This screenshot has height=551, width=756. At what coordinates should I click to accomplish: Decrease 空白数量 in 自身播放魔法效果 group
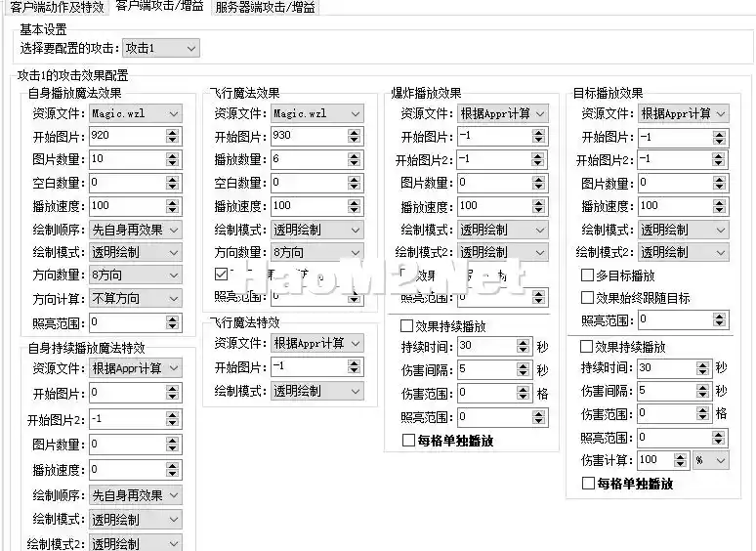[172, 187]
